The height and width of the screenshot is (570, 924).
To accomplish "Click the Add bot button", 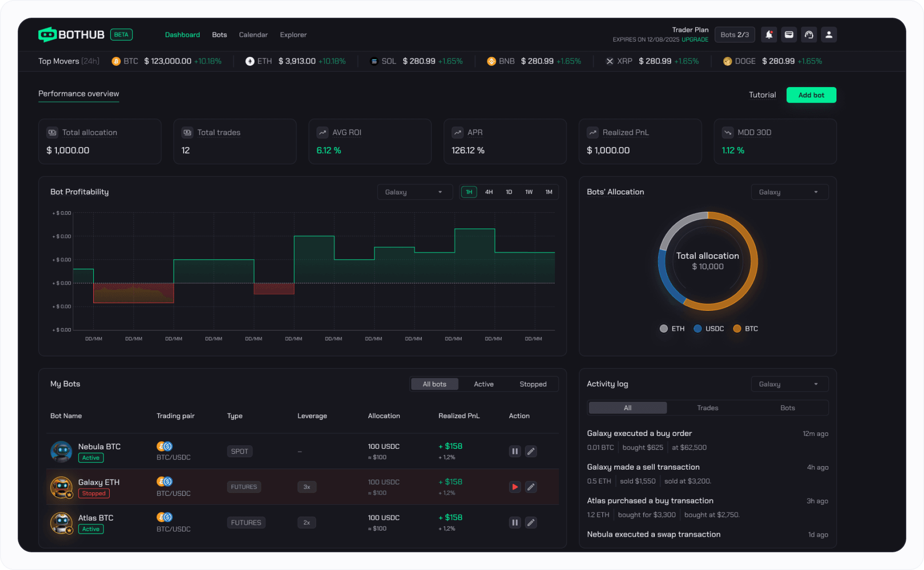I will pos(811,95).
